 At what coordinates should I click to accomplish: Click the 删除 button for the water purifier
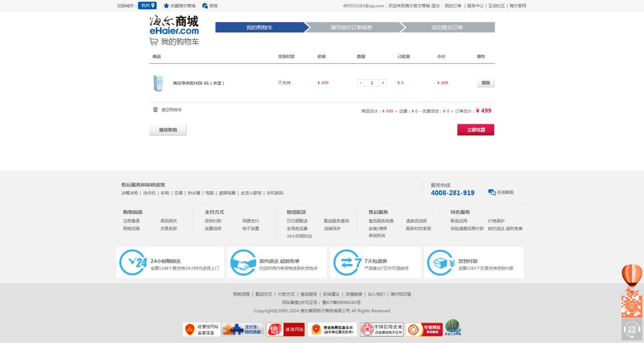pos(486,83)
